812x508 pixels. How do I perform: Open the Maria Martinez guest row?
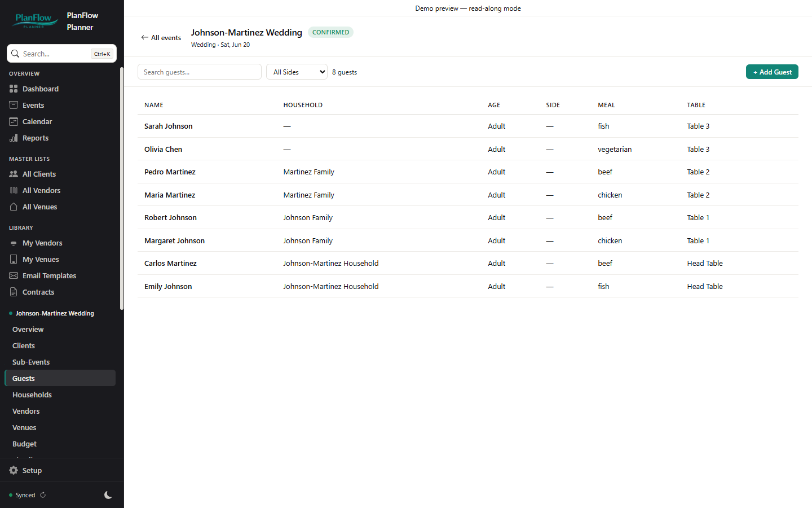click(x=468, y=195)
